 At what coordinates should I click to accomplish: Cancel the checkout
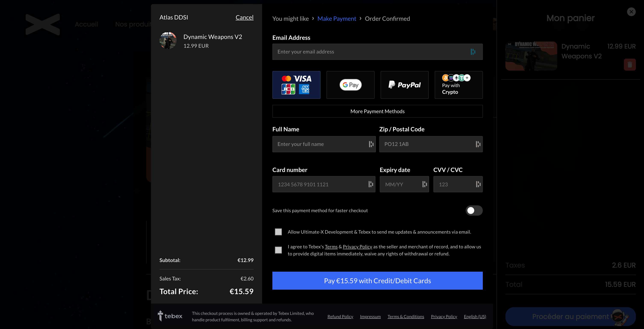point(244,17)
